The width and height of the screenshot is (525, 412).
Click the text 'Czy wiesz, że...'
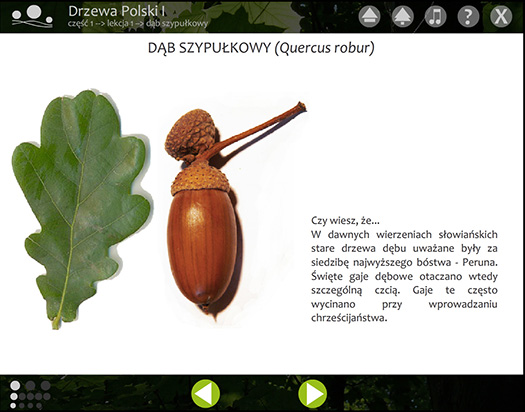[x=345, y=221]
